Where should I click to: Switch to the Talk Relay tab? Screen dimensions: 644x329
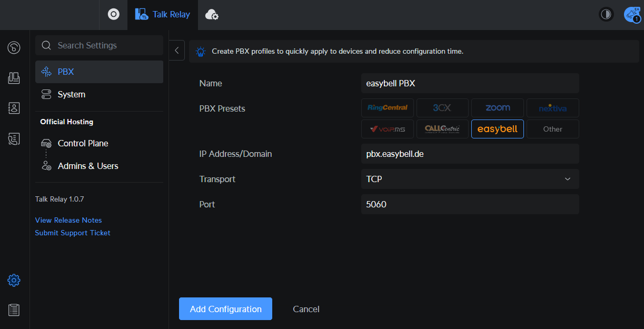tap(163, 15)
